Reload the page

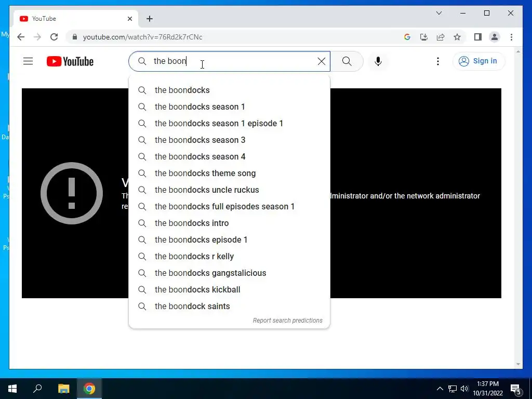(x=54, y=37)
